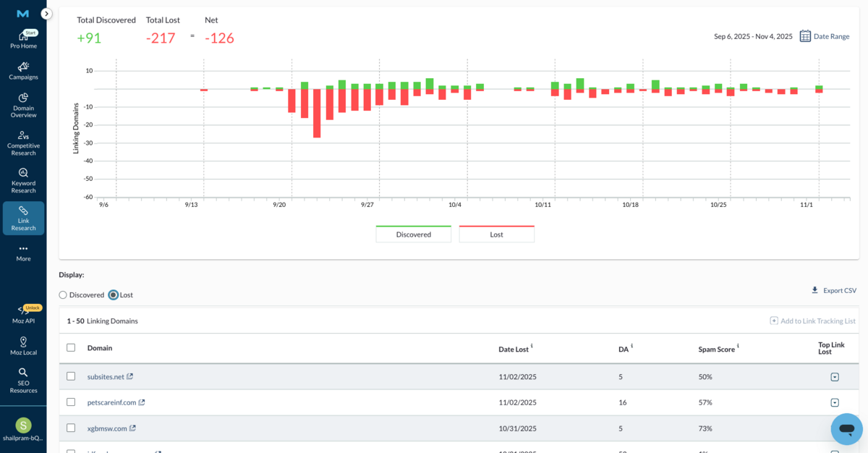Image resolution: width=868 pixels, height=453 pixels.
Task: Open Competitive Research in sidebar
Action: tap(23, 143)
